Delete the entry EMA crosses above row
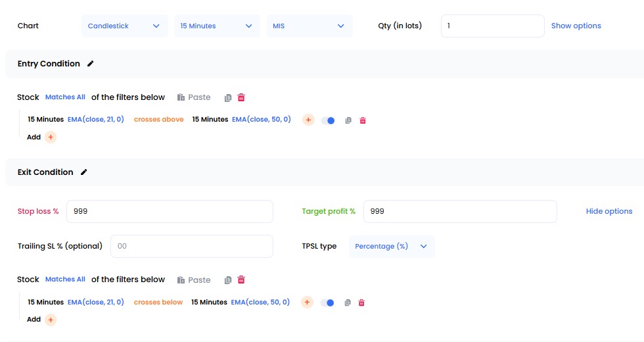644x342 pixels. point(363,120)
